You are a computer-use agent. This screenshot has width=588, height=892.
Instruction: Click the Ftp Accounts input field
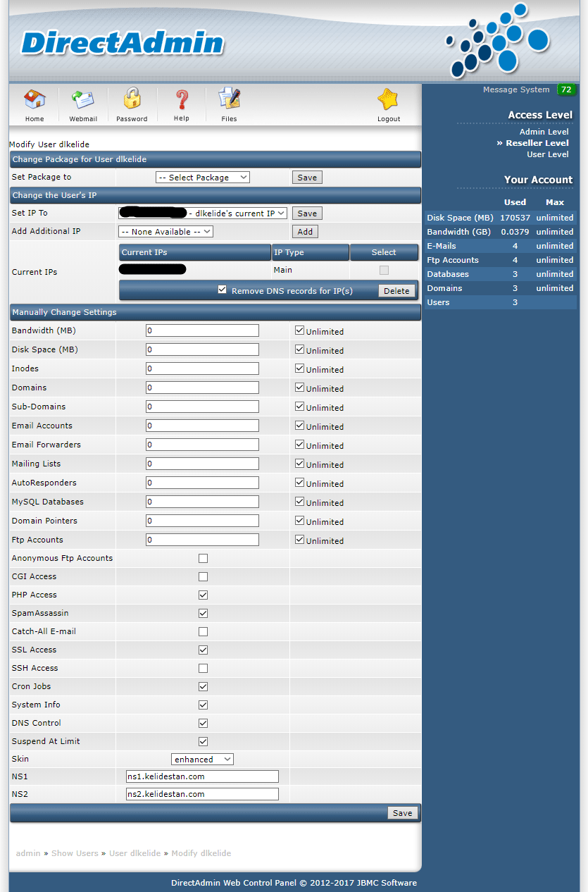(202, 540)
